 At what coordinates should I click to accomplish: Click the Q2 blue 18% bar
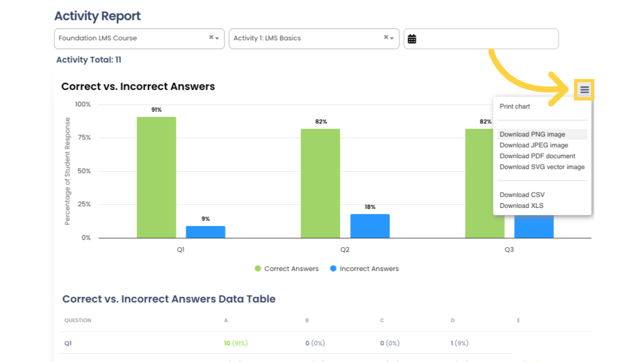point(370,226)
